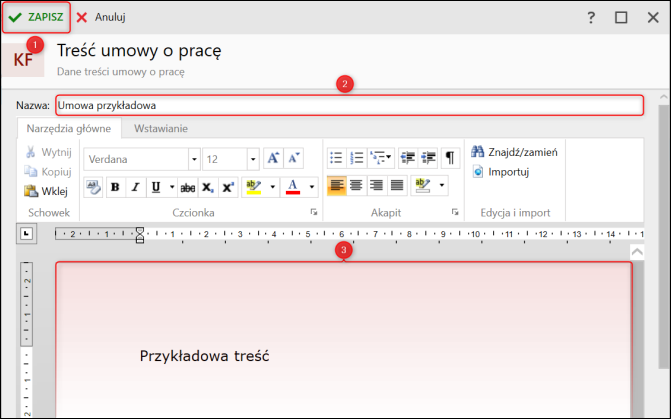The height and width of the screenshot is (419, 671).
Task: Open Czcionka dialog launcher
Action: click(314, 212)
